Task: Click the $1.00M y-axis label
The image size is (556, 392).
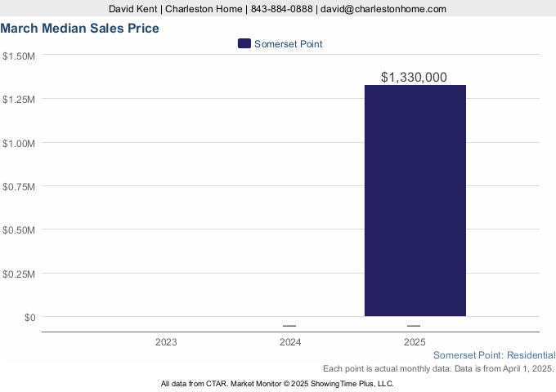Action: click(18, 143)
